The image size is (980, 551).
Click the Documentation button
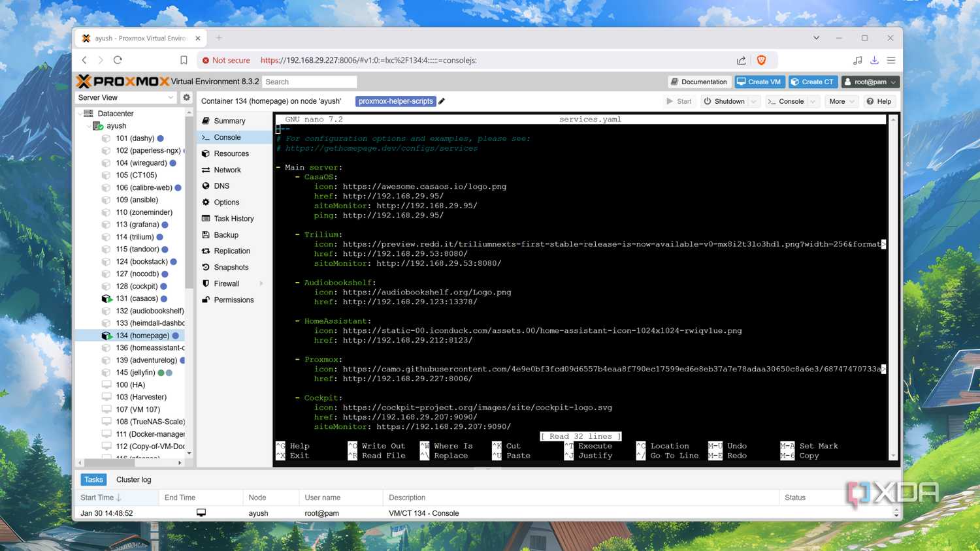tap(698, 82)
